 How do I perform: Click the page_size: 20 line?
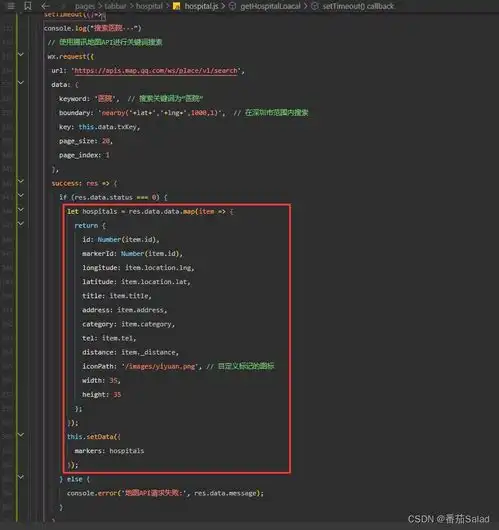point(86,141)
